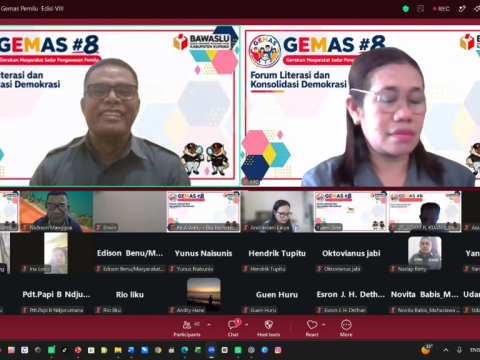The width and height of the screenshot is (480, 360).
Task: Click muted mic icon on Erwin's label
Action: tap(98, 227)
